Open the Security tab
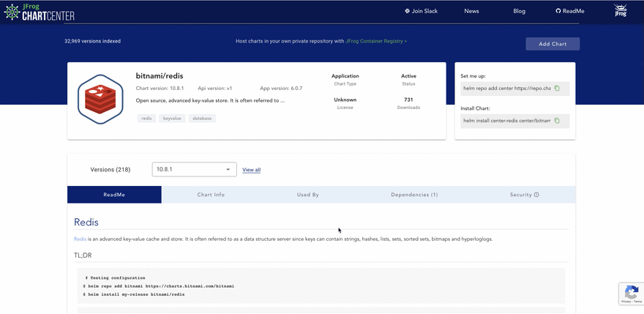Image resolution: width=644 pixels, height=314 pixels. [525, 195]
